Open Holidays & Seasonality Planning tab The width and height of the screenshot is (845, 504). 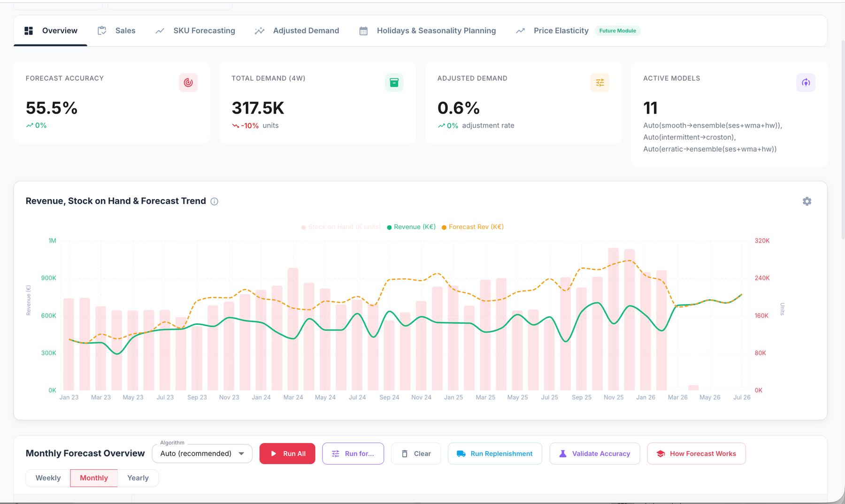click(x=427, y=31)
